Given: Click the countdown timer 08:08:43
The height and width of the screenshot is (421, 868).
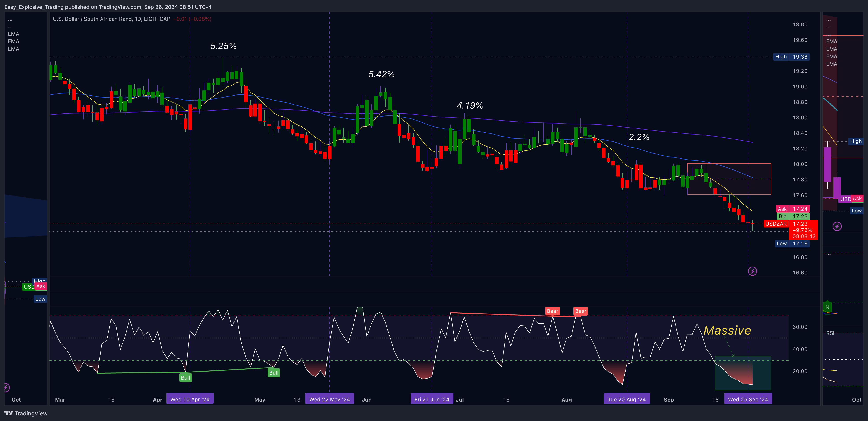Looking at the screenshot, I should [x=804, y=236].
